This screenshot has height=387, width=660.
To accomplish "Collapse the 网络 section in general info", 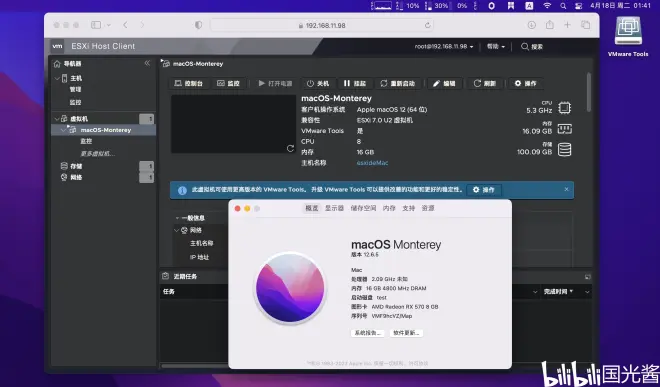I will [177, 230].
